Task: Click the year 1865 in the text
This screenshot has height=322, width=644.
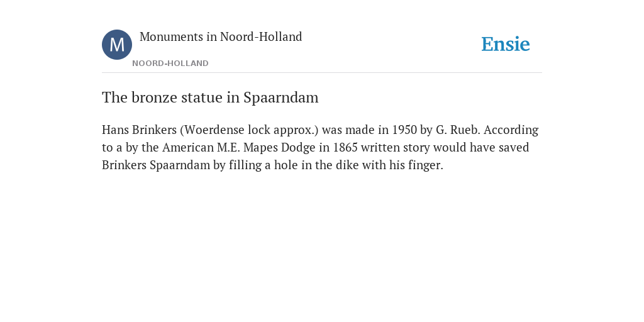Action: (345, 147)
